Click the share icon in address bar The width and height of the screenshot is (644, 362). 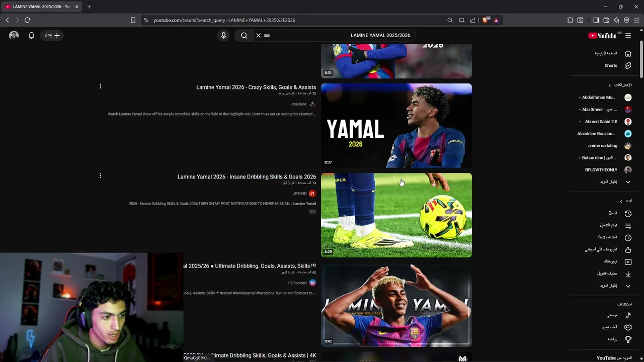(473, 20)
